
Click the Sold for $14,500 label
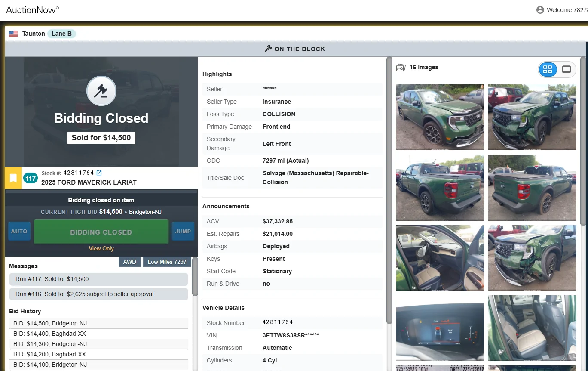point(101,138)
